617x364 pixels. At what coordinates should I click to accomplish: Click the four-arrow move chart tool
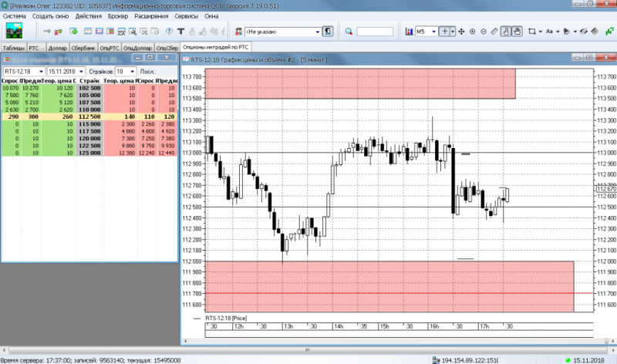coord(461,32)
